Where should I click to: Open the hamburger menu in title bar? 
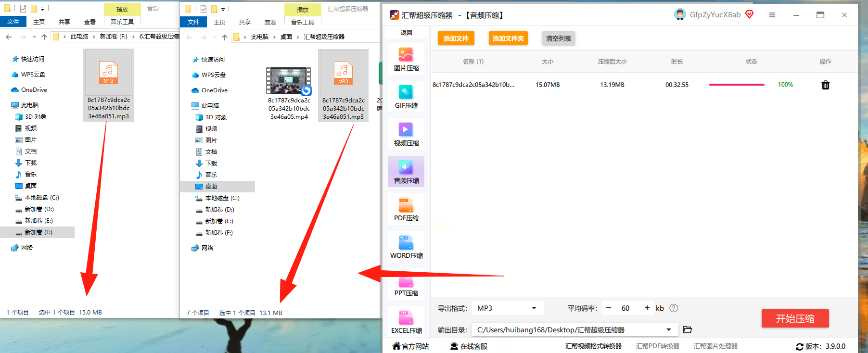(x=772, y=15)
